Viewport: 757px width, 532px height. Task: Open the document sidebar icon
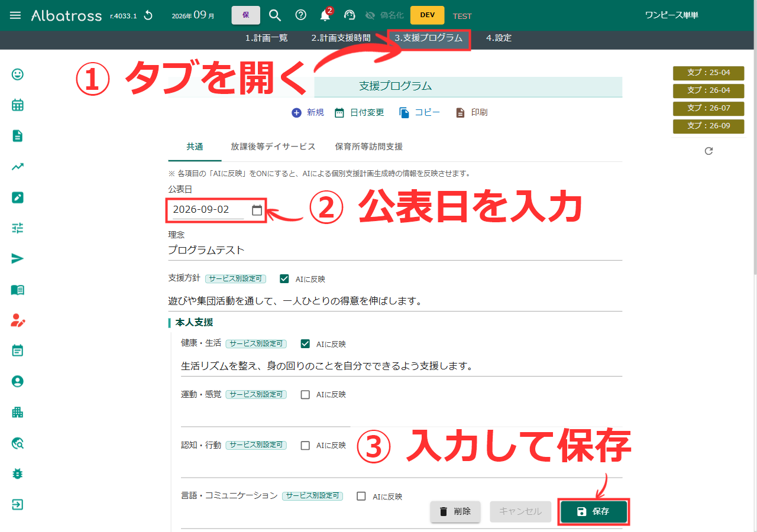18,136
